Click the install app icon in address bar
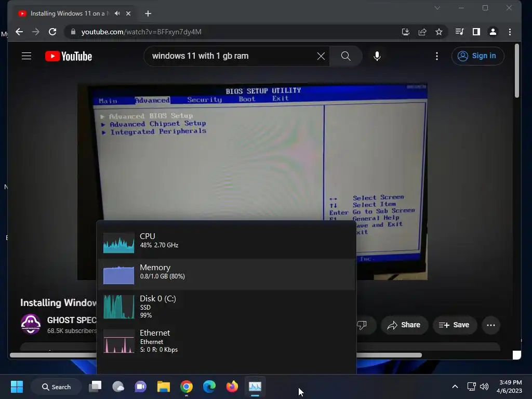This screenshot has height=399, width=532. [x=405, y=32]
